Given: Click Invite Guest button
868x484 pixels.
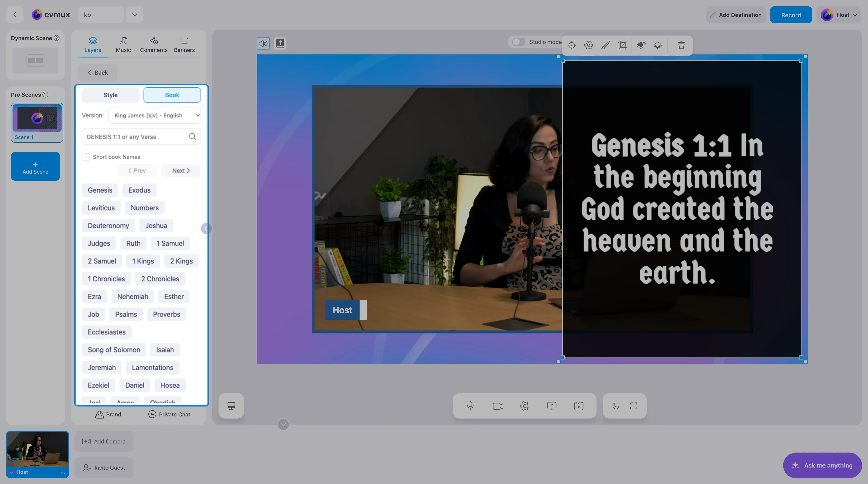Looking at the screenshot, I should (104, 468).
